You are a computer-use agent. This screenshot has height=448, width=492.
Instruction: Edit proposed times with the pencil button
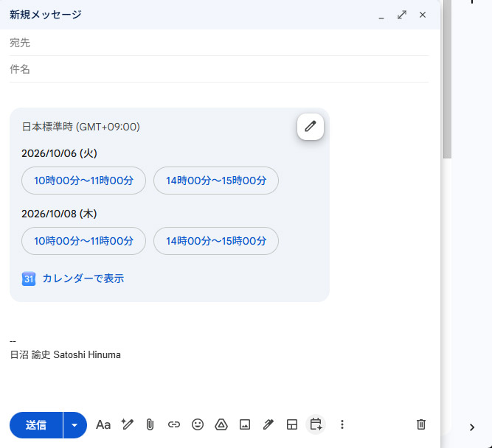[311, 127]
